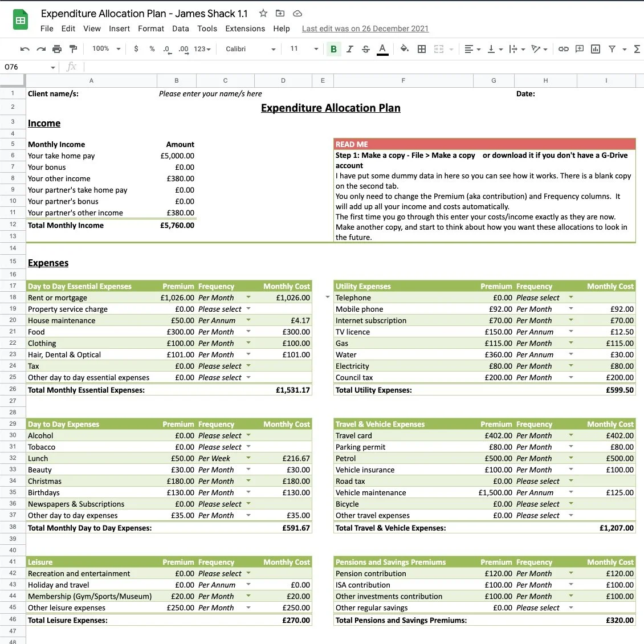This screenshot has width=644, height=644.
Task: Expand the font size dropdown
Action: (316, 49)
